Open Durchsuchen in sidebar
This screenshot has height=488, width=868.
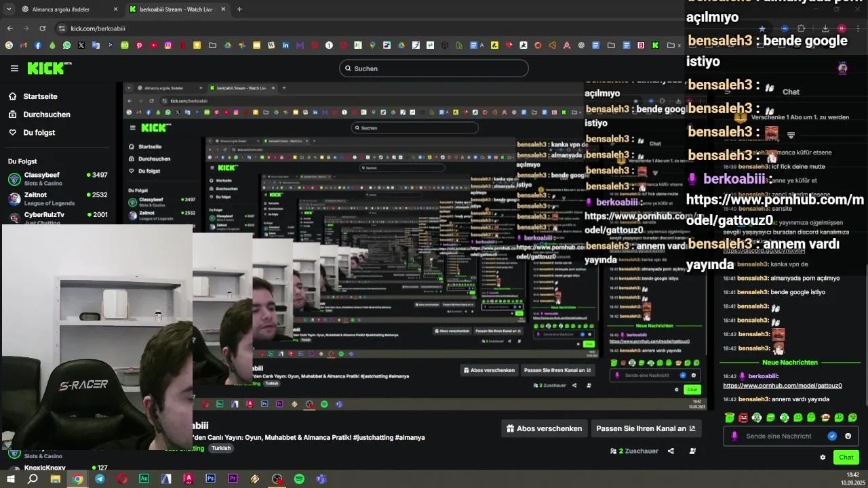(x=46, y=115)
